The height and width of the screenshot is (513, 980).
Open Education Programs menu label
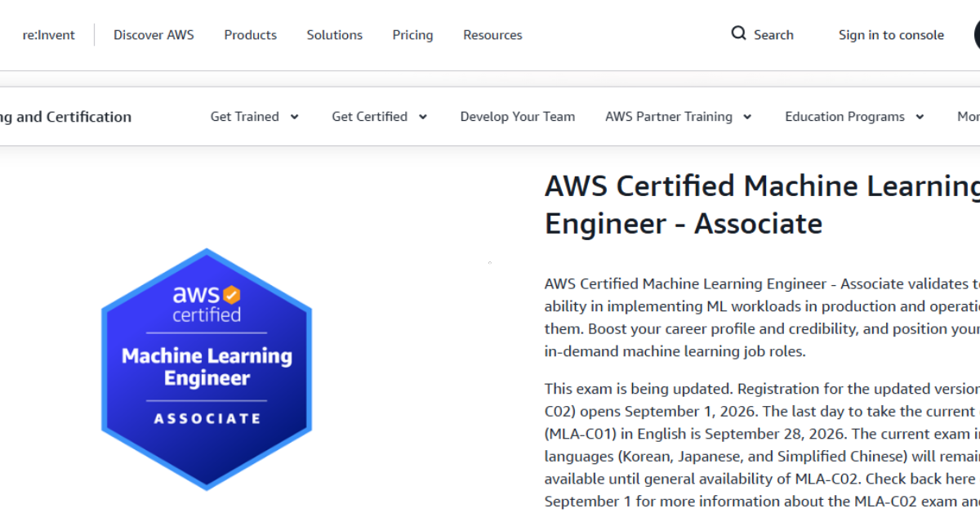point(844,117)
